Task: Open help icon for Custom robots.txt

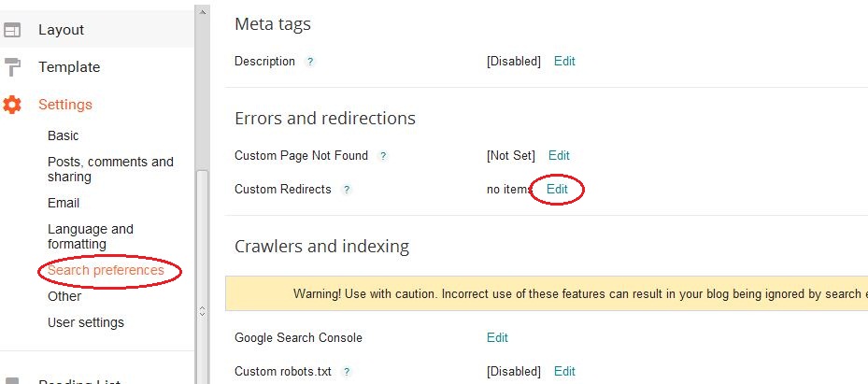Action: point(346,372)
